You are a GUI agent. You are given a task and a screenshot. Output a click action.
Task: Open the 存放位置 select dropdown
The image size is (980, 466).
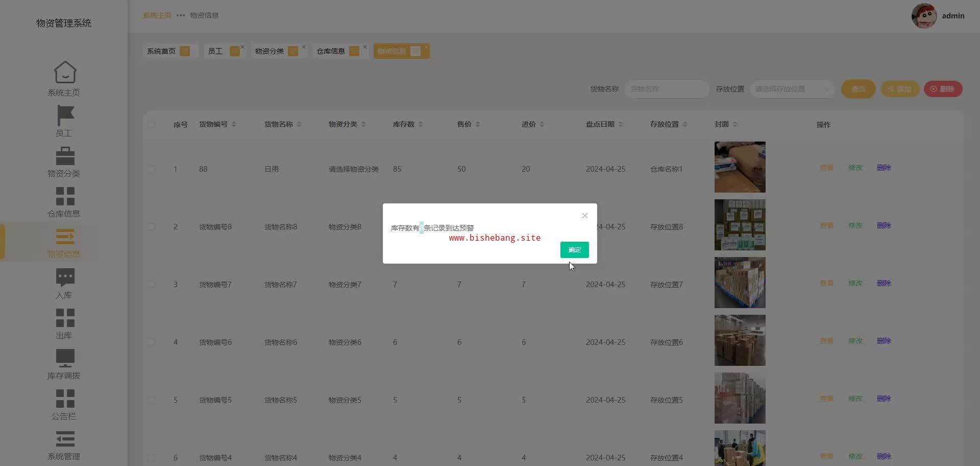pyautogui.click(x=792, y=89)
